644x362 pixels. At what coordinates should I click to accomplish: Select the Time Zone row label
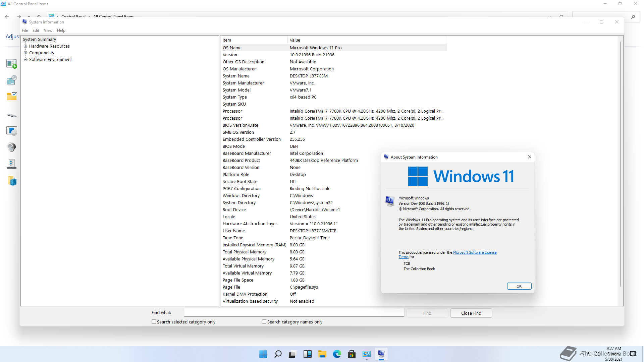[x=233, y=238]
